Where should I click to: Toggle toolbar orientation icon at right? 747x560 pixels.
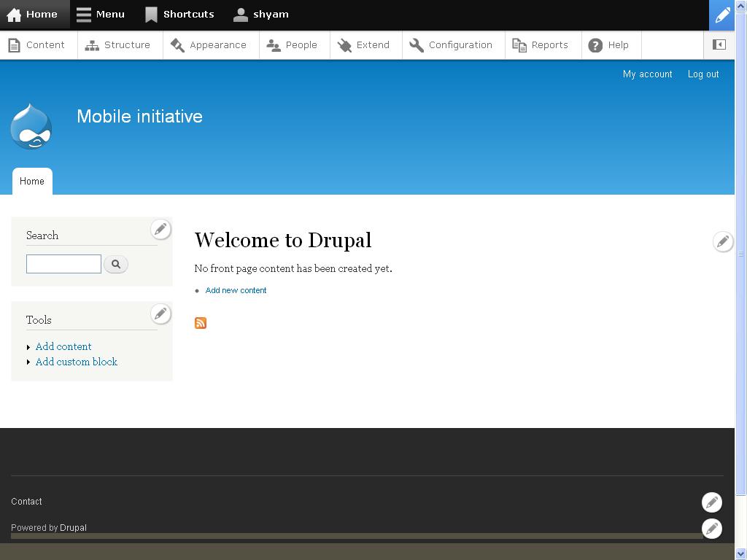pyautogui.click(x=719, y=44)
